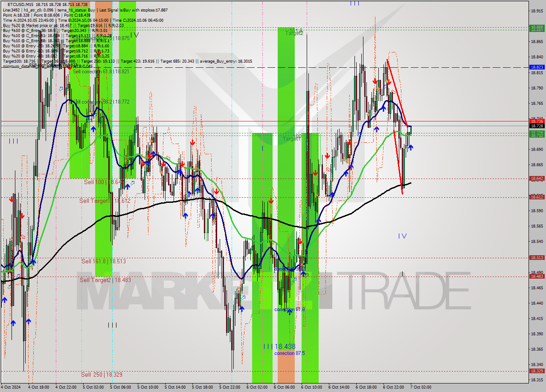Click the 18.915 price axis value
Screen dimensions: 546x392
pos(537,11)
